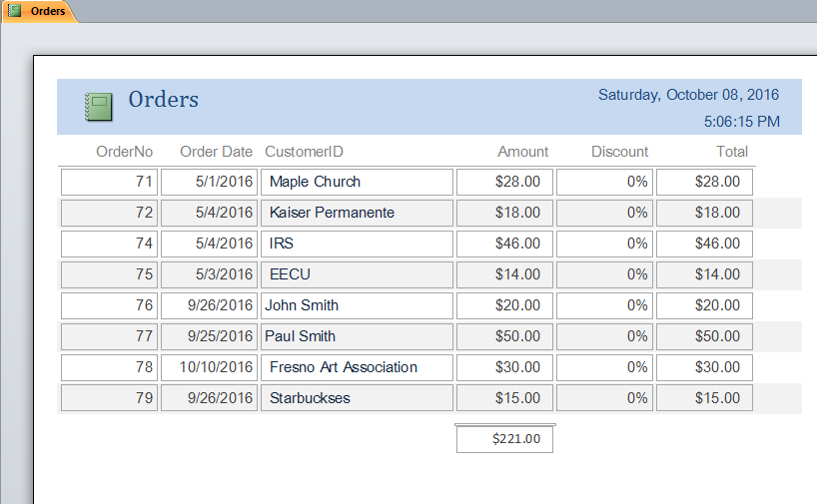Click the green notebook icon beside Orders title
Image resolution: width=817 pixels, height=504 pixels.
pos(99,107)
